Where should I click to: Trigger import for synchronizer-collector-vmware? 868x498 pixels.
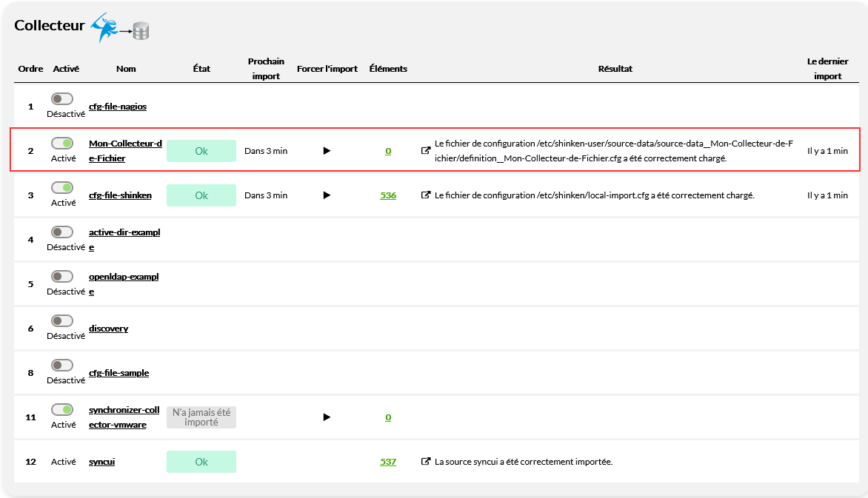[327, 417]
